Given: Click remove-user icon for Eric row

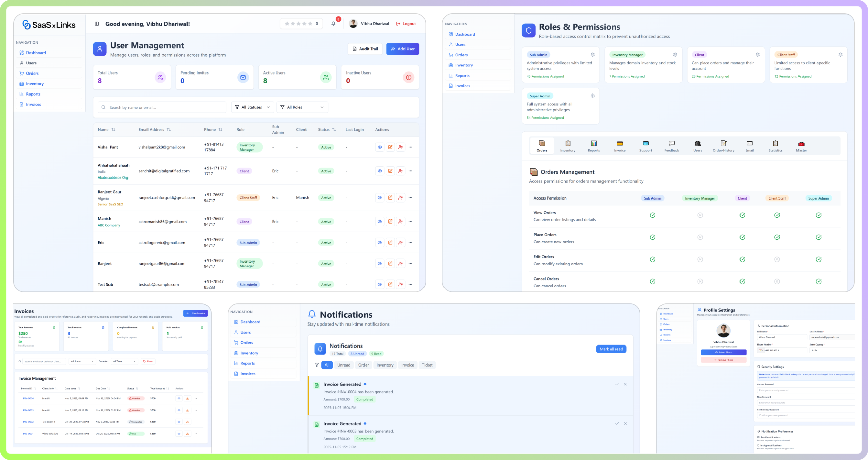Looking at the screenshot, I should (x=400, y=243).
